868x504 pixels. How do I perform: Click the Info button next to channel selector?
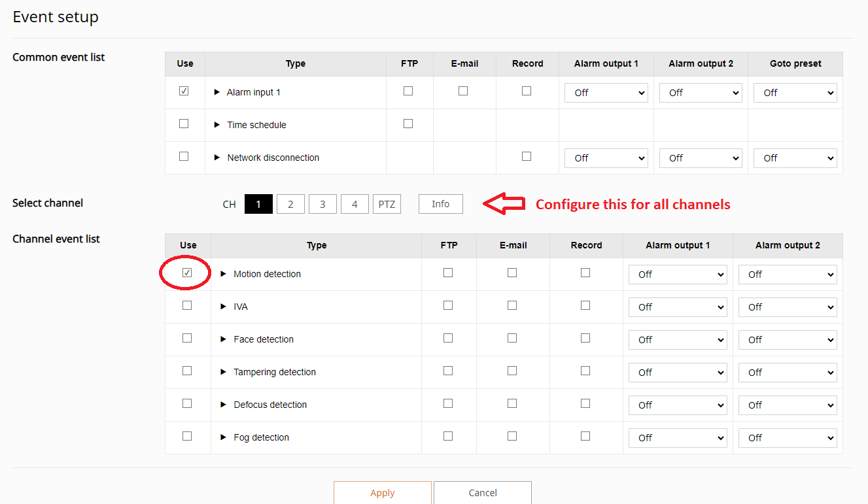click(x=440, y=203)
